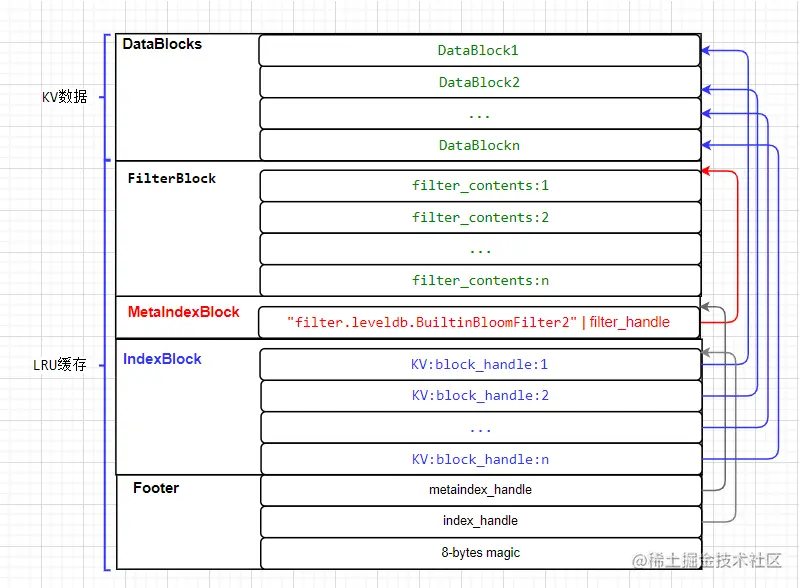Click the DataBlock1 box
Screen dimensions: 800x588
(x=479, y=50)
